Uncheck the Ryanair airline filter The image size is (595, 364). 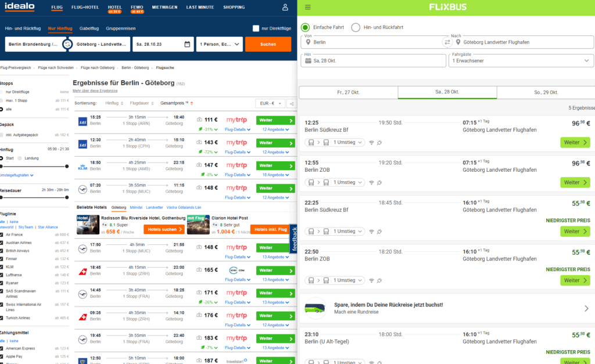2,283
